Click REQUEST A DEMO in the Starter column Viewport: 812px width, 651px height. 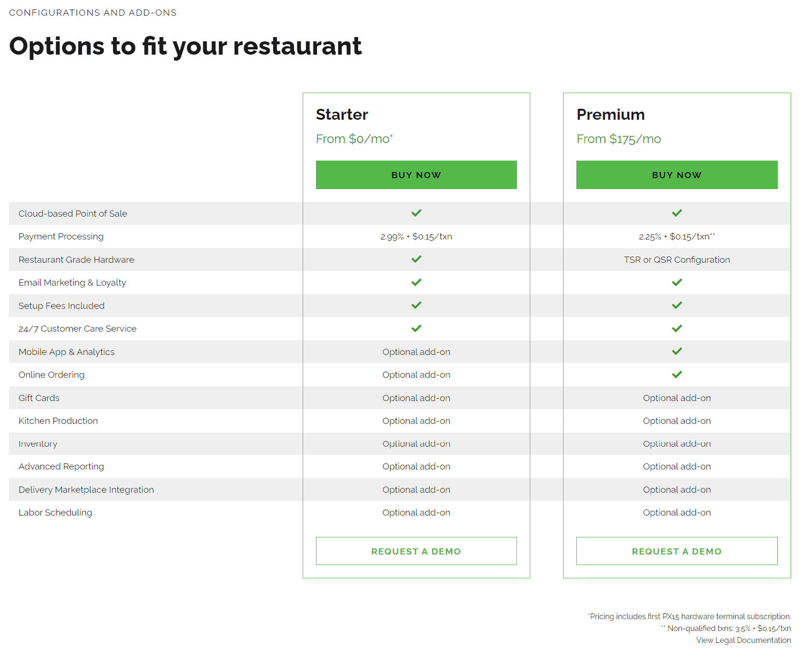point(416,551)
